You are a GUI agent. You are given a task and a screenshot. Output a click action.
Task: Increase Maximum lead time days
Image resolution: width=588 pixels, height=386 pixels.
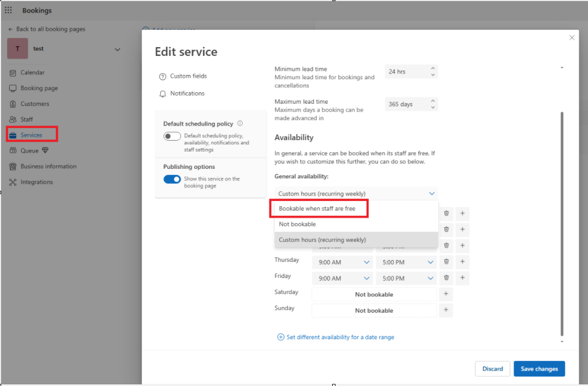click(x=433, y=101)
